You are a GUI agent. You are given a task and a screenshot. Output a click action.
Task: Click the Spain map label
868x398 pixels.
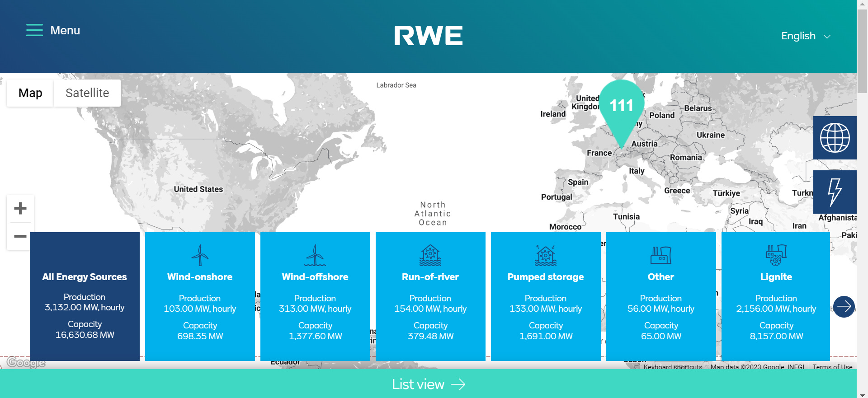click(578, 182)
